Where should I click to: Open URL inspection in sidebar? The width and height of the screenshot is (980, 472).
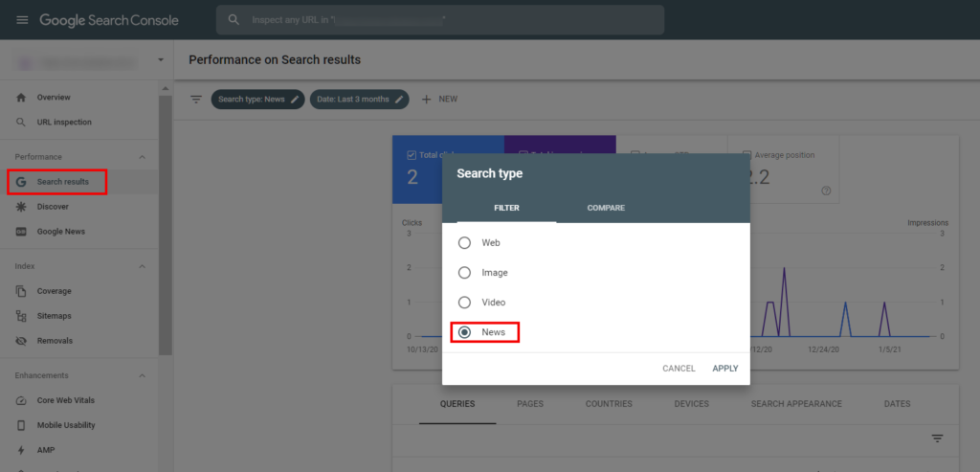click(64, 122)
